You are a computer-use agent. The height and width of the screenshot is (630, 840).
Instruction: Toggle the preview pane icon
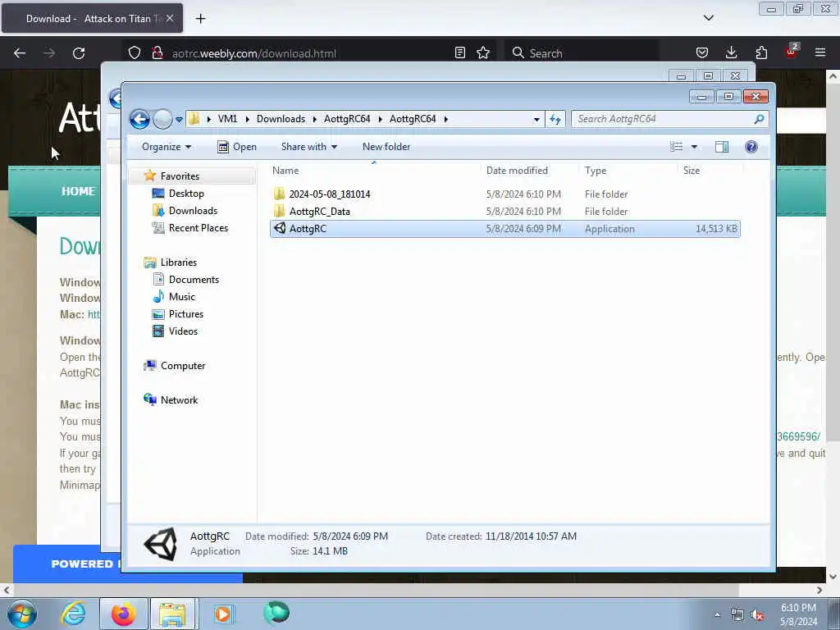722,147
